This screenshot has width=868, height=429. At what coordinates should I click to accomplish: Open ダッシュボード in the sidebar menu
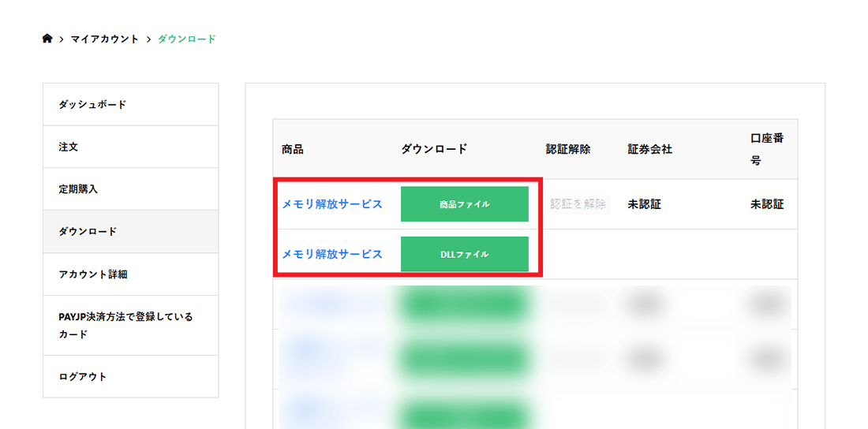click(92, 105)
